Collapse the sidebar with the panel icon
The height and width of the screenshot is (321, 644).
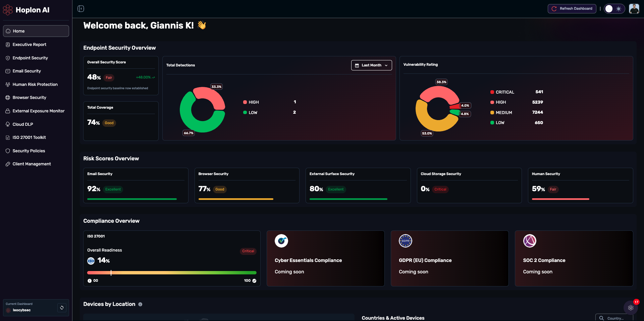pos(81,9)
